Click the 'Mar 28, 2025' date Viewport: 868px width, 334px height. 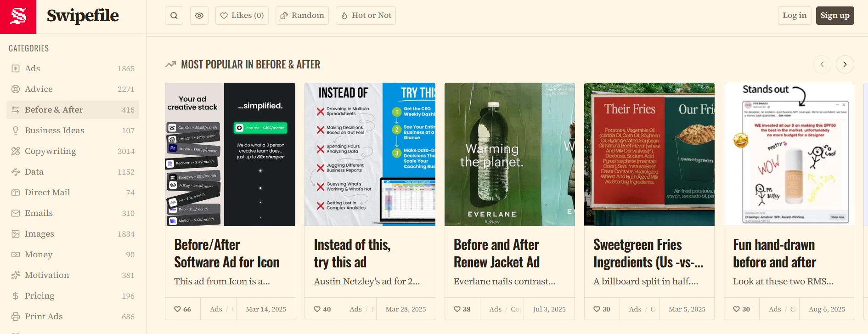point(406,309)
